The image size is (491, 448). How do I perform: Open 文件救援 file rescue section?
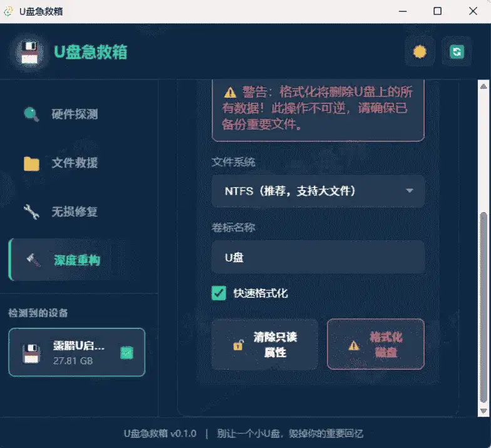pyautogui.click(x=75, y=163)
